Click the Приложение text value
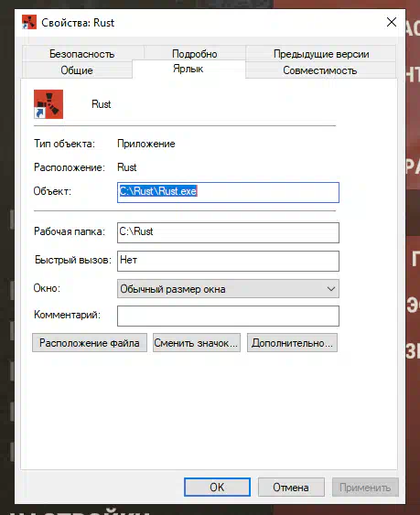The height and width of the screenshot is (515, 420). point(146,144)
